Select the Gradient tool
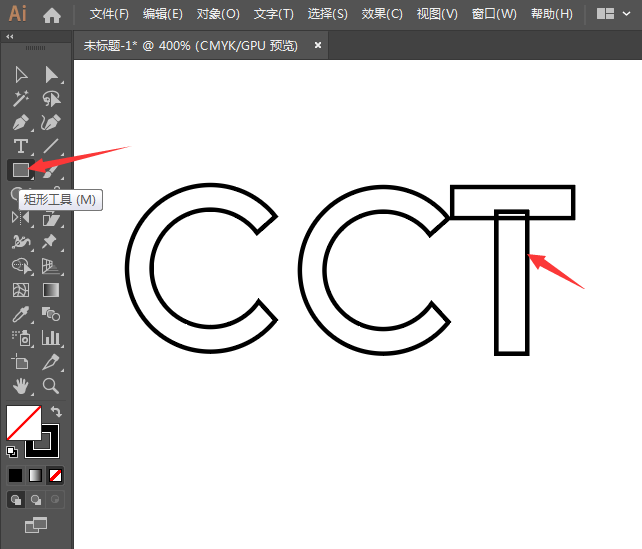 pyautogui.click(x=51, y=290)
